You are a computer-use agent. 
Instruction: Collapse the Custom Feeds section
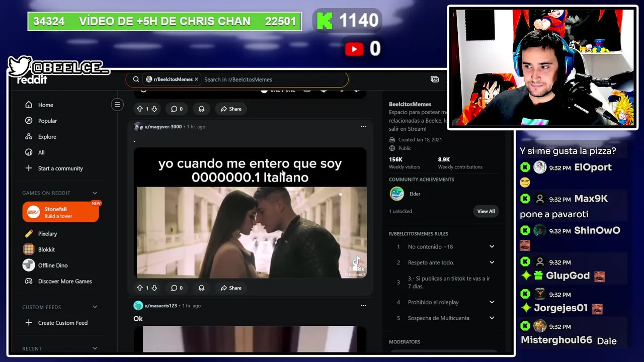[x=95, y=307]
